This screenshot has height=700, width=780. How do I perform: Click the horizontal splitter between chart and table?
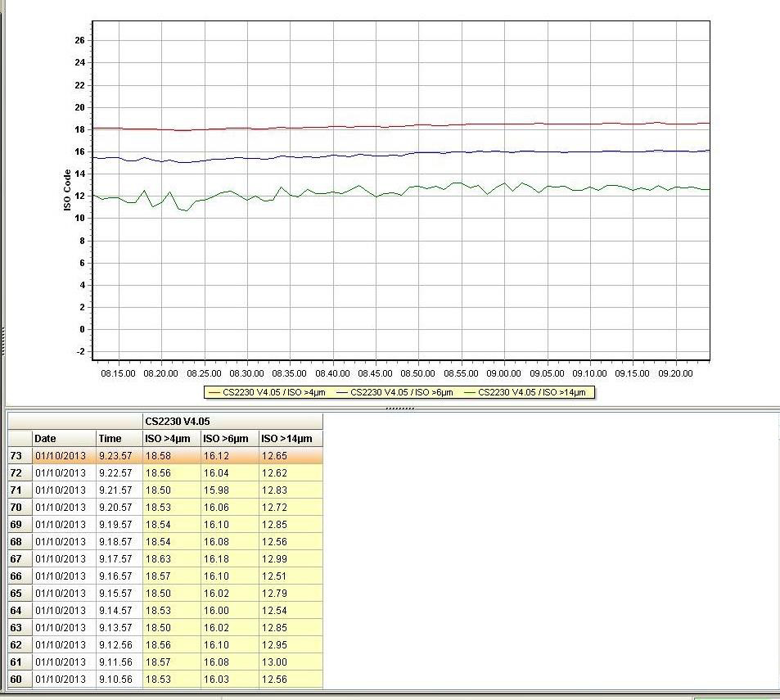pyautogui.click(x=399, y=407)
